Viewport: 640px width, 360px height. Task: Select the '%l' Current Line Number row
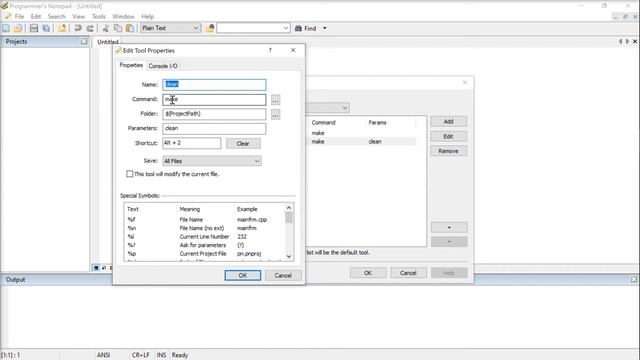[x=205, y=237]
